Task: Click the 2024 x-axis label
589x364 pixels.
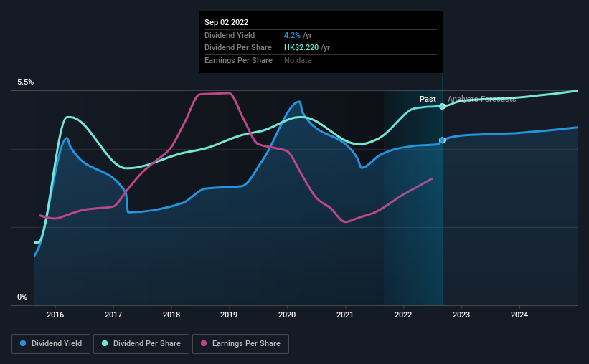Action: coord(519,315)
